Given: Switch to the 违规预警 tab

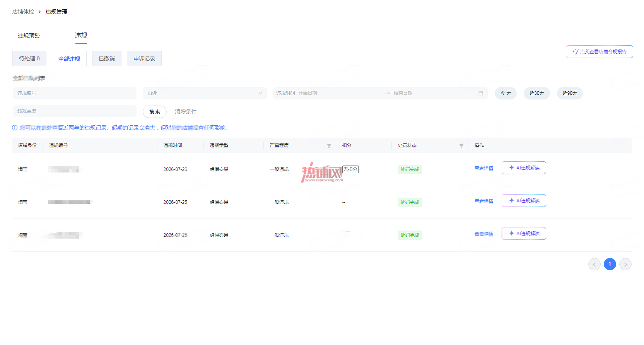Looking at the screenshot, I should (x=29, y=36).
